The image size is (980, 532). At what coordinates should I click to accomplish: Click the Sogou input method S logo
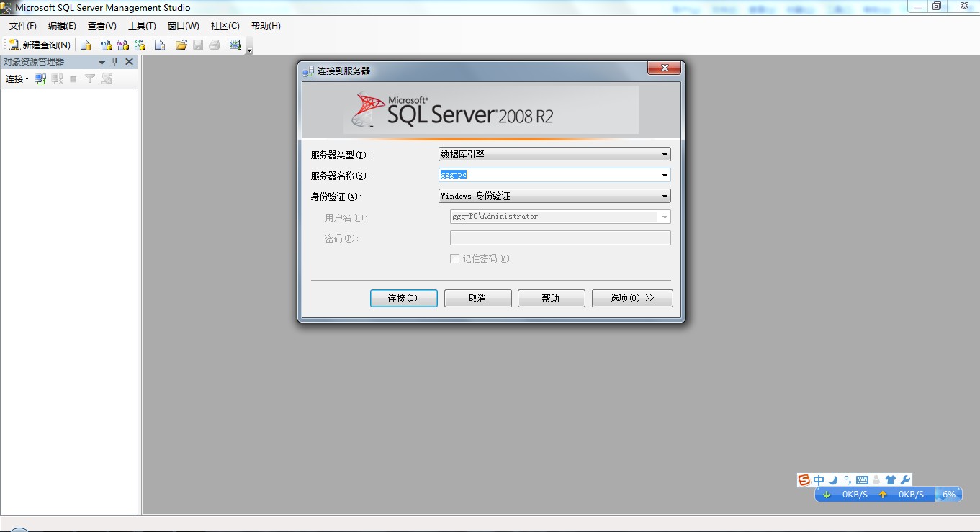click(x=804, y=480)
